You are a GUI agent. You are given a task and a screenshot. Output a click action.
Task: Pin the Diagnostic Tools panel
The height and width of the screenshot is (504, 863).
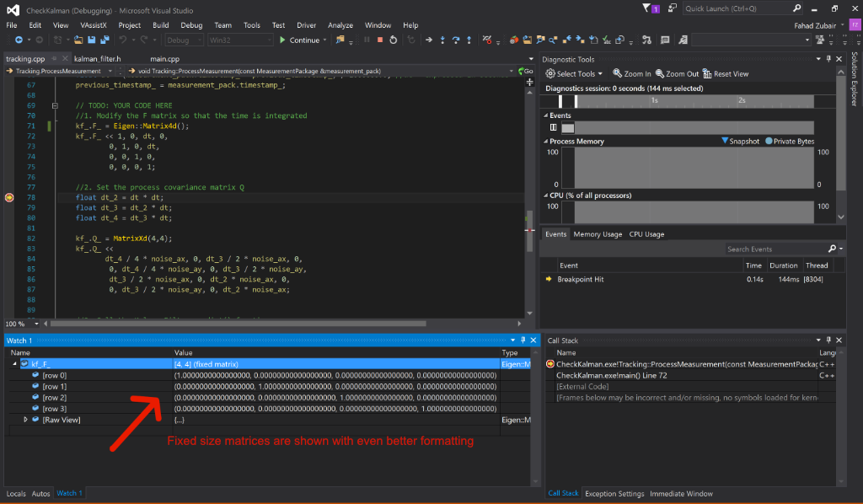[x=828, y=59]
